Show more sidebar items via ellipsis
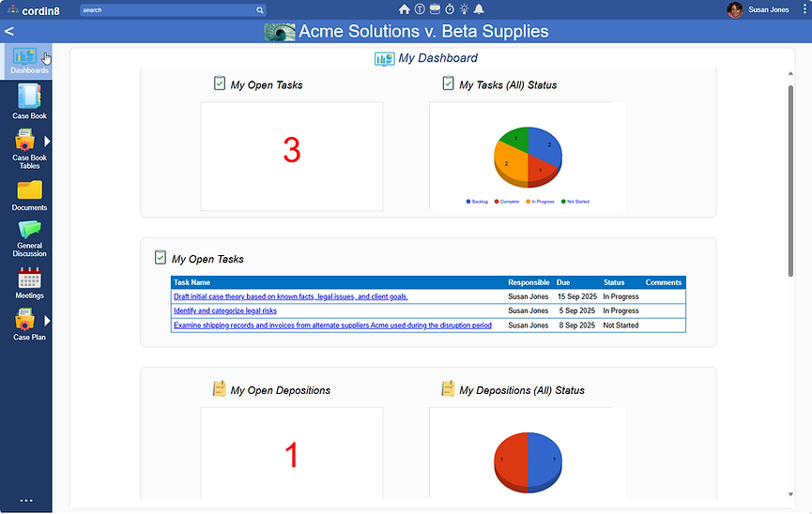The height and width of the screenshot is (514, 812). tap(26, 501)
